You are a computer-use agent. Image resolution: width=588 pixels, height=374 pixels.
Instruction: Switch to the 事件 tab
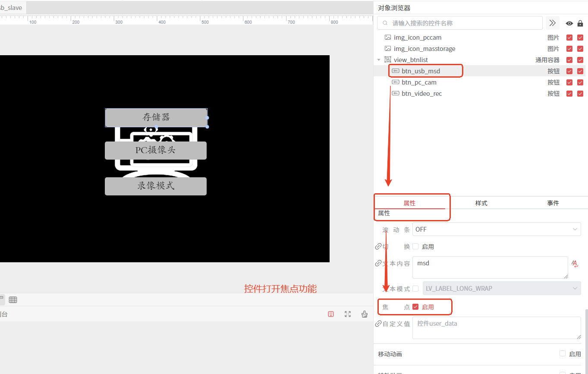553,203
